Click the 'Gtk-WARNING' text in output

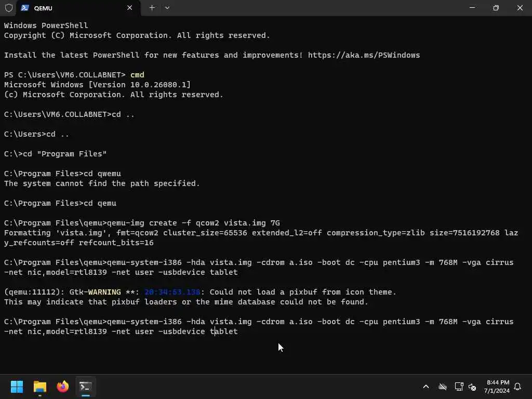click(x=95, y=292)
